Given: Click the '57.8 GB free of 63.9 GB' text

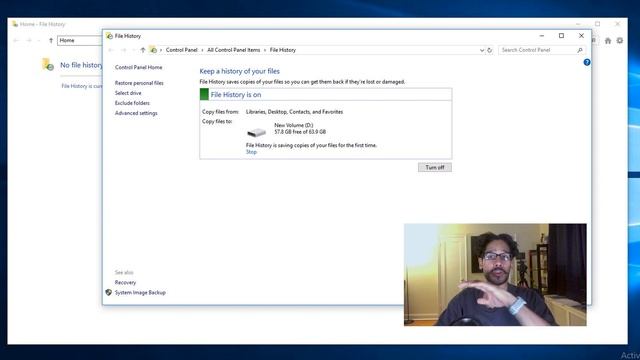Looking at the screenshot, I should click(300, 132).
